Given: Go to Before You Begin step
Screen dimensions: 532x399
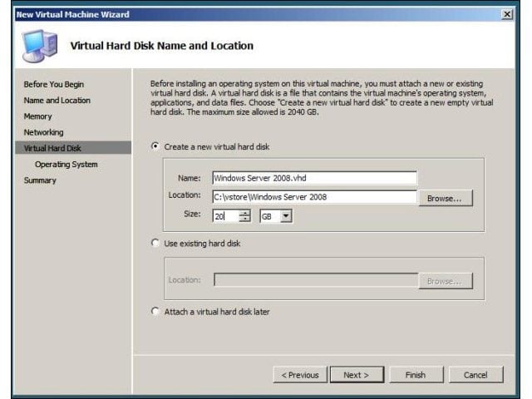Looking at the screenshot, I should 53,84.
